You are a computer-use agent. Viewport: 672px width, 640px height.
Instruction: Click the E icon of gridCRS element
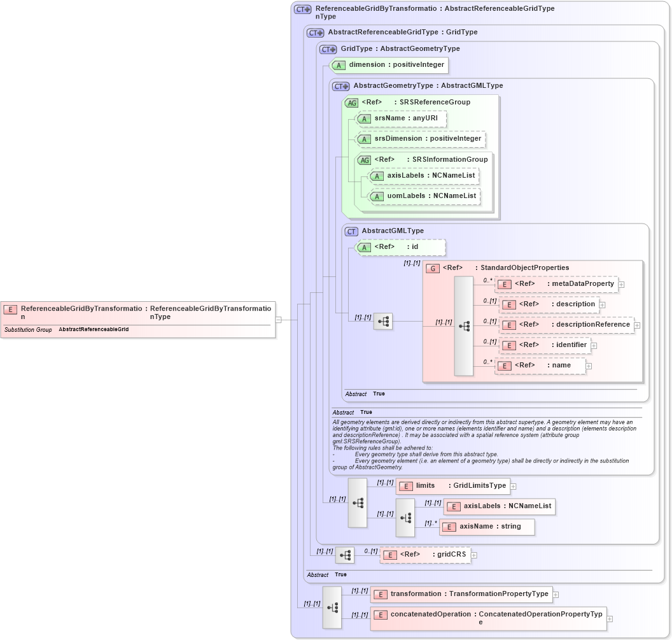click(x=390, y=555)
